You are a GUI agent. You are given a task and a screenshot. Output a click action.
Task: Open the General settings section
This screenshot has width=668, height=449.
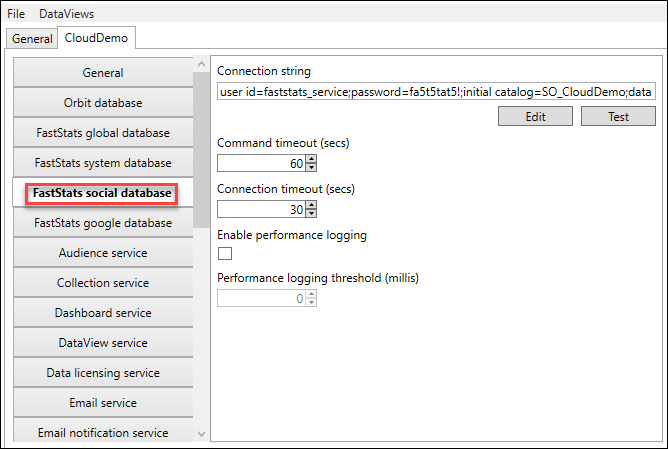[103, 73]
